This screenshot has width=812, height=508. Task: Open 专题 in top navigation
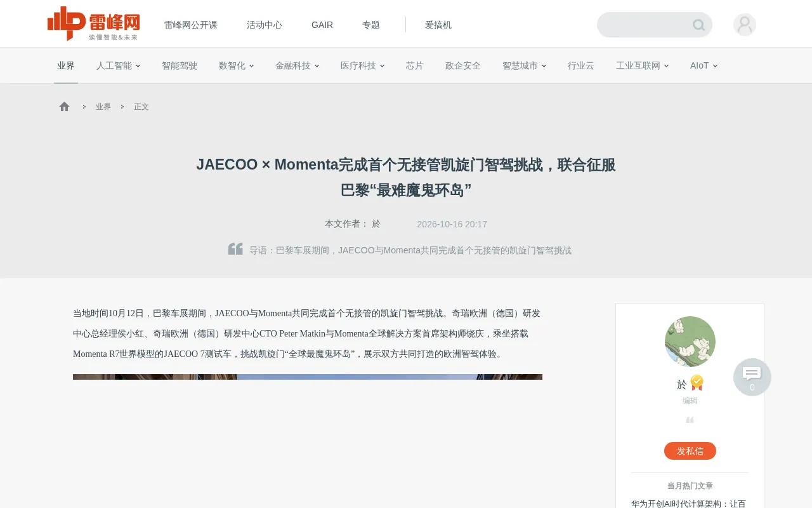tap(371, 25)
